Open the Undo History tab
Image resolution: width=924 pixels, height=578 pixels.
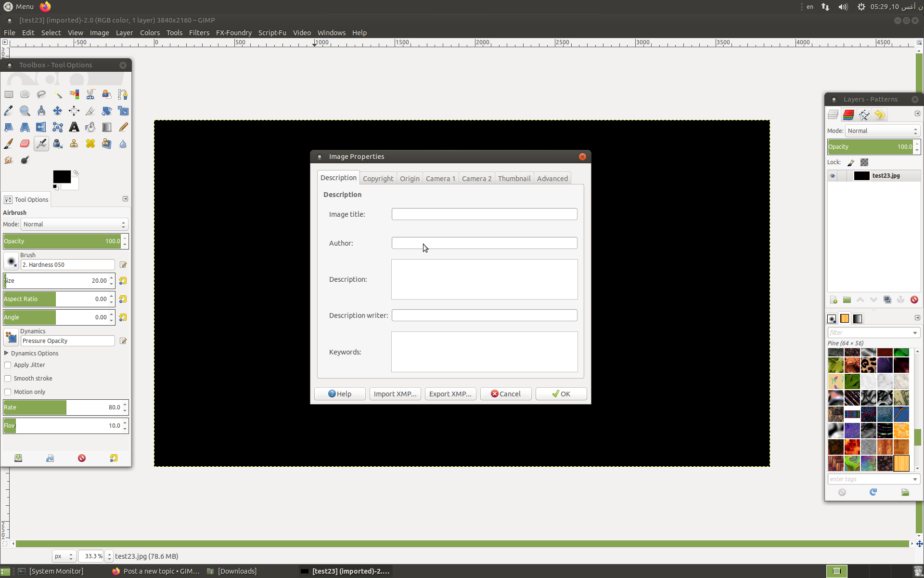tap(880, 115)
